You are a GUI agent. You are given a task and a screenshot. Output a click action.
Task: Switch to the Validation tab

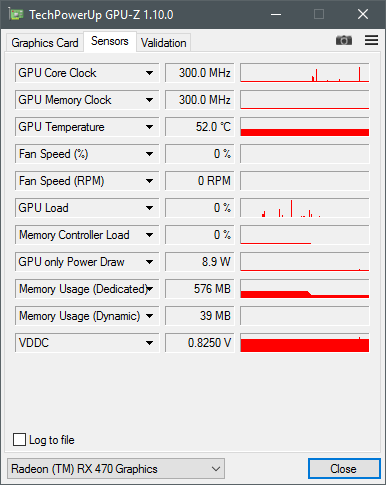(163, 43)
